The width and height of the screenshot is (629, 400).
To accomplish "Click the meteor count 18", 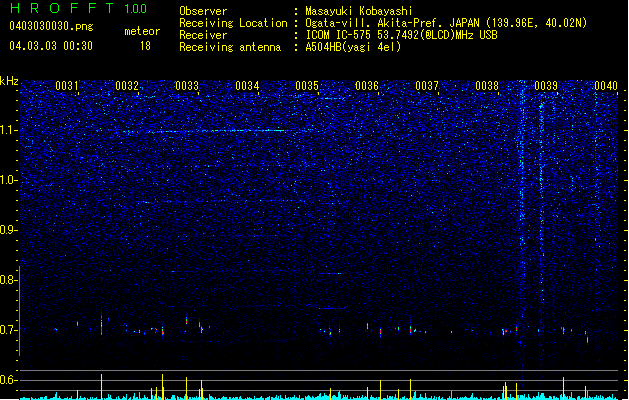I will pos(145,46).
